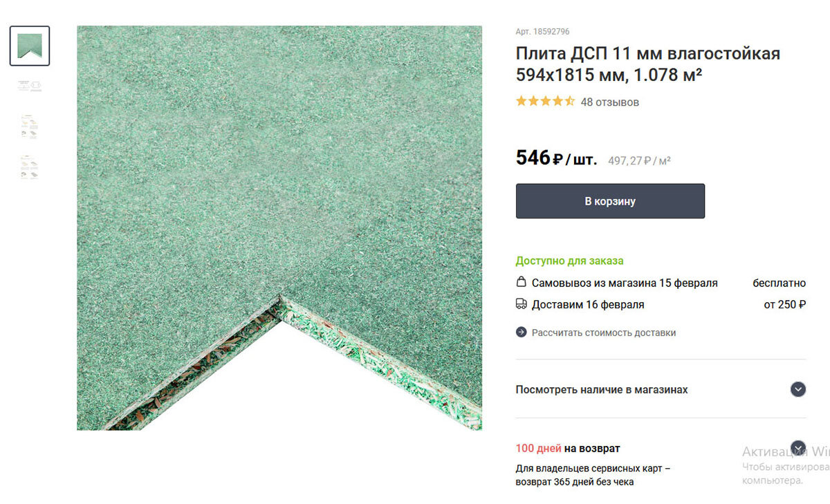Click Посмотреть наличие в магазинах label
The height and width of the screenshot is (504, 830).
(602, 390)
